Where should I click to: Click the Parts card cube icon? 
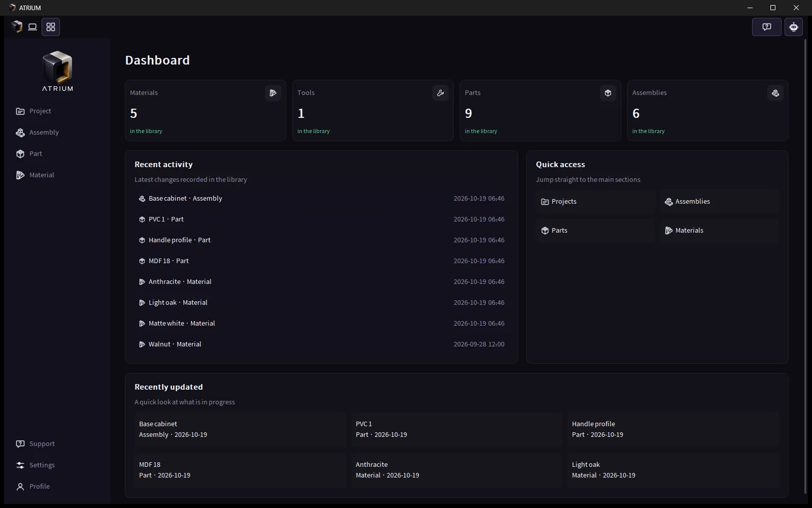point(608,93)
